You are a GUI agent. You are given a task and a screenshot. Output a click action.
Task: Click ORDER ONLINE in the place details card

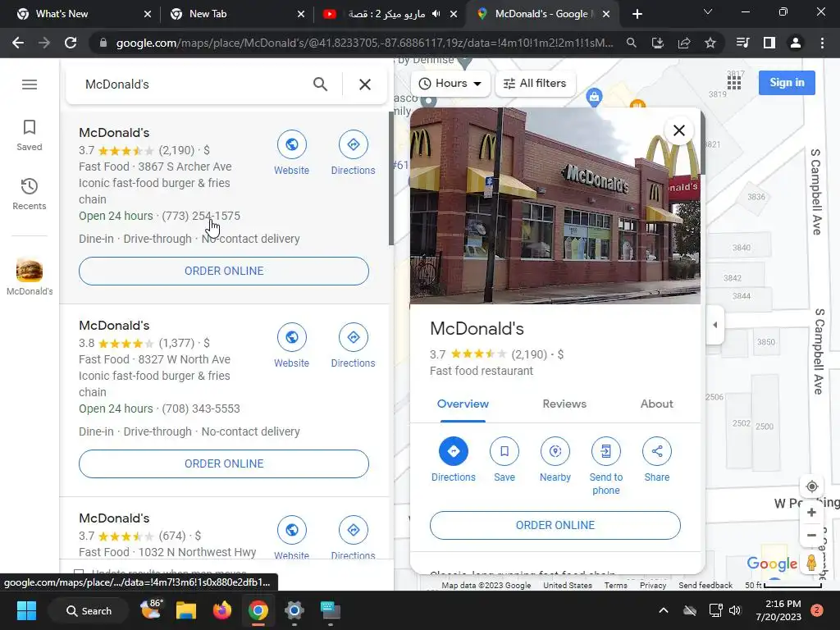pyautogui.click(x=555, y=525)
